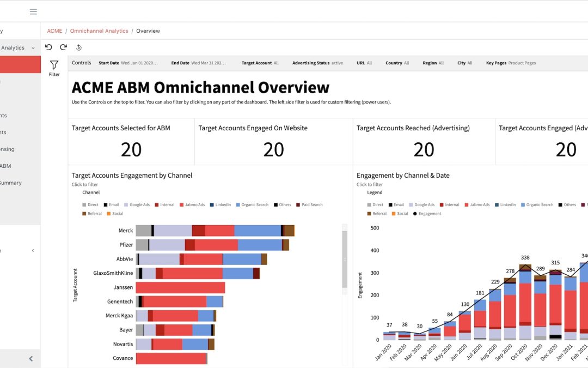Image resolution: width=588 pixels, height=368 pixels.
Task: Select Overview breadcrumb item
Action: 148,31
